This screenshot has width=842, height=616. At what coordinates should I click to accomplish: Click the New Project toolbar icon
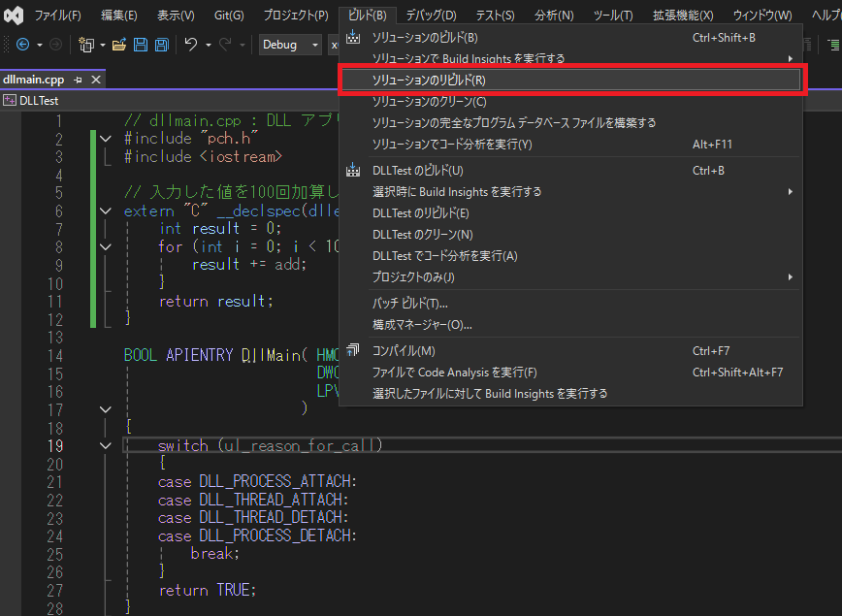click(x=85, y=45)
